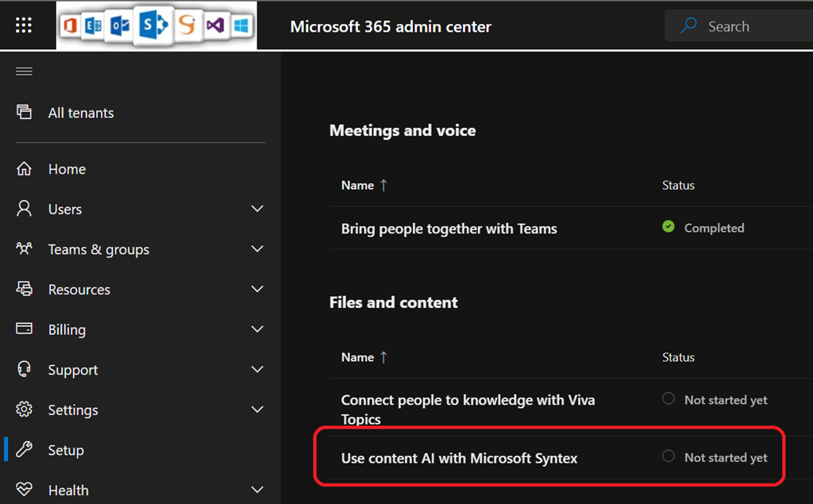Screen dimensions: 813x504
Task: Select Viva Topics Not started status circle
Action: point(669,399)
